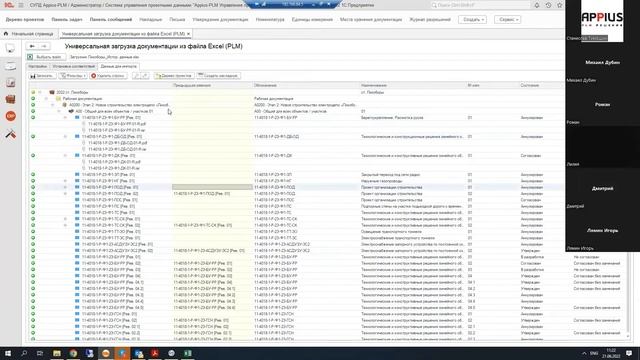Click first small icon after Удалить строки
The width and height of the screenshot is (640, 360).
click(136, 76)
